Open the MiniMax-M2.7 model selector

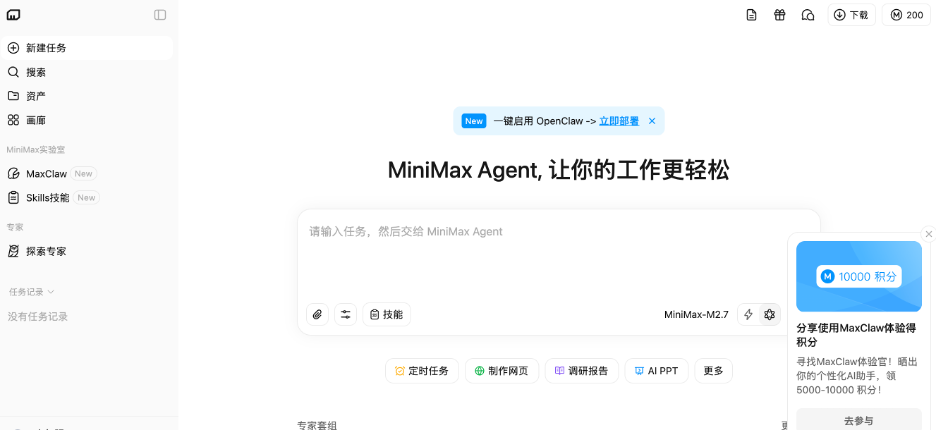696,315
